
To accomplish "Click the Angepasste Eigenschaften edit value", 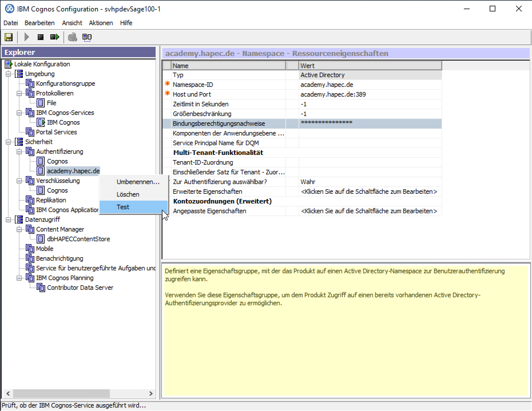I will 369,211.
